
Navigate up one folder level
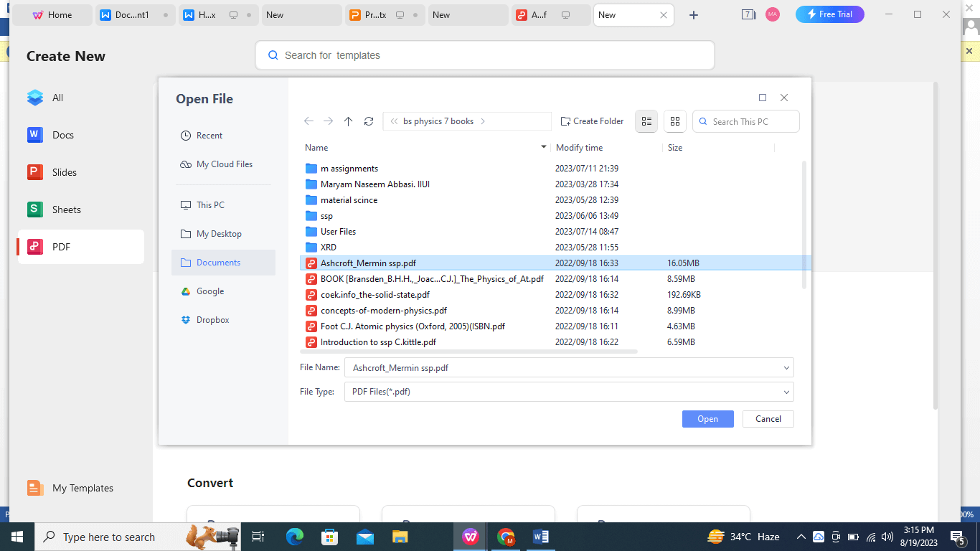(x=349, y=121)
